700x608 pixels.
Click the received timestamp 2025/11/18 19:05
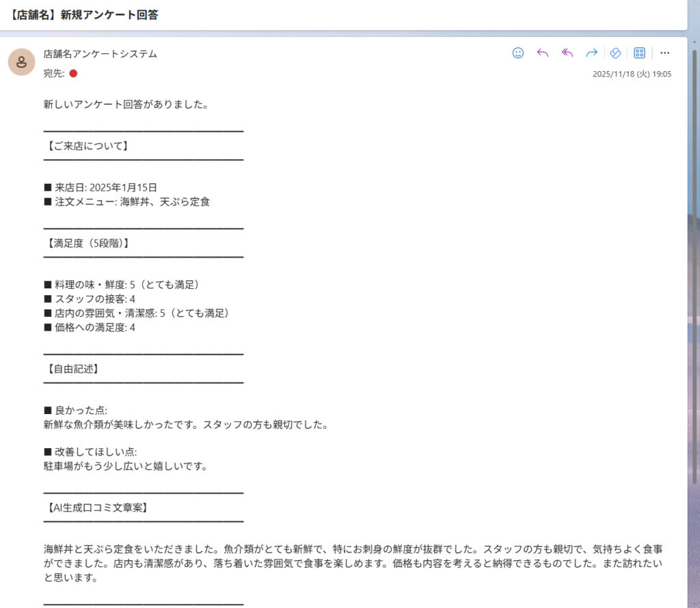(632, 74)
